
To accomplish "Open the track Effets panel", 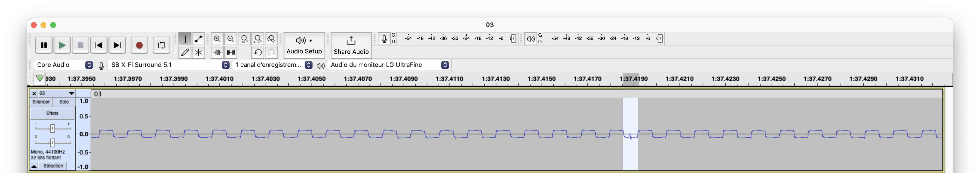I will 53,113.
